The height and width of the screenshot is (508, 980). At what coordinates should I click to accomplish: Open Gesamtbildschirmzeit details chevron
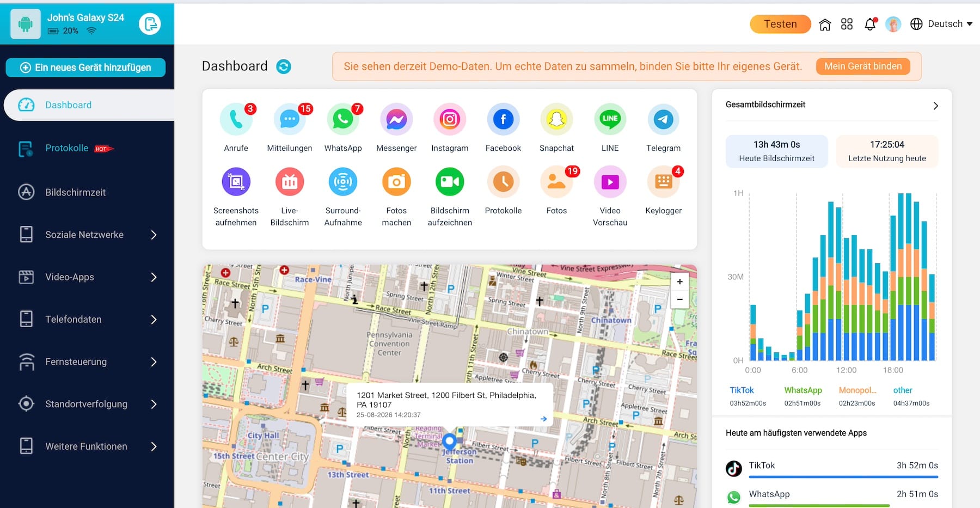(935, 106)
